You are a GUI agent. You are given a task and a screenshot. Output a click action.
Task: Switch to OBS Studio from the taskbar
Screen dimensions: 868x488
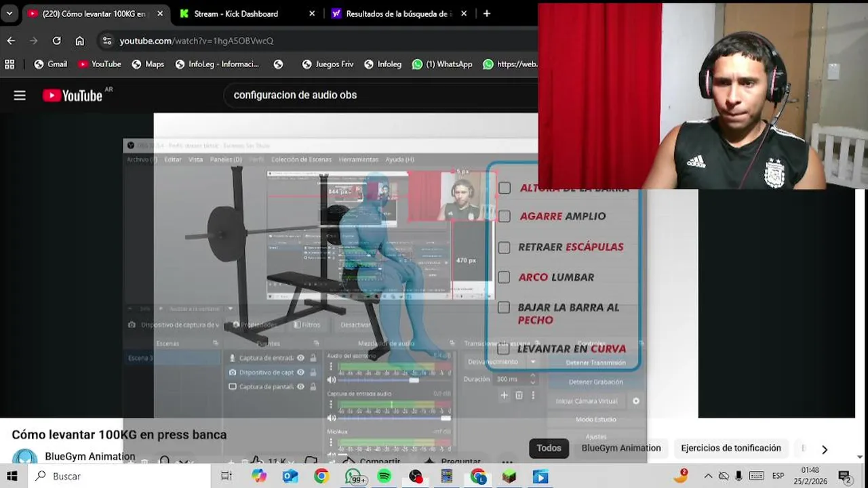(415, 476)
